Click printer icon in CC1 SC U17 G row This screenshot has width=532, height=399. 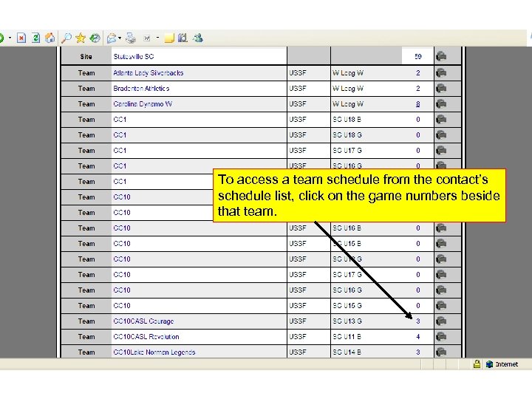click(441, 150)
